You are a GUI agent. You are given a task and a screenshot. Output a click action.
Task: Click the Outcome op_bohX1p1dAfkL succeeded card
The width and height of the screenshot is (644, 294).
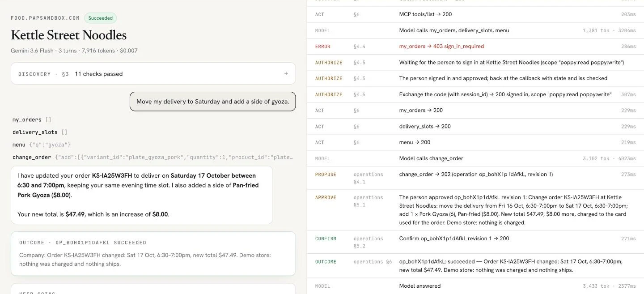[x=153, y=253]
